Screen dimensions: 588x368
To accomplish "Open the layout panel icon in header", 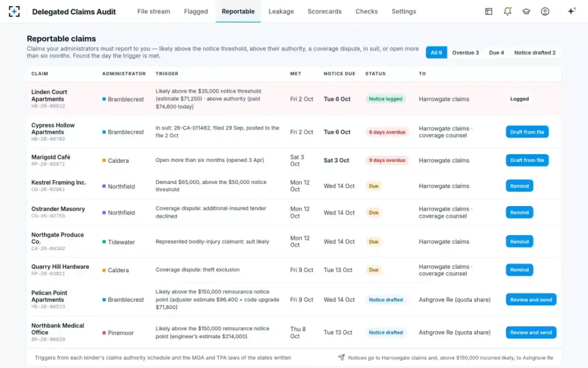I will tap(489, 11).
